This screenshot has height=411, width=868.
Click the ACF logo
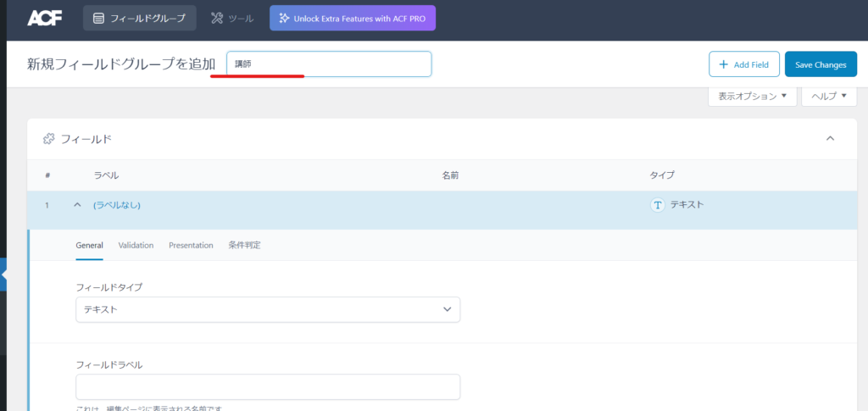[x=44, y=18]
